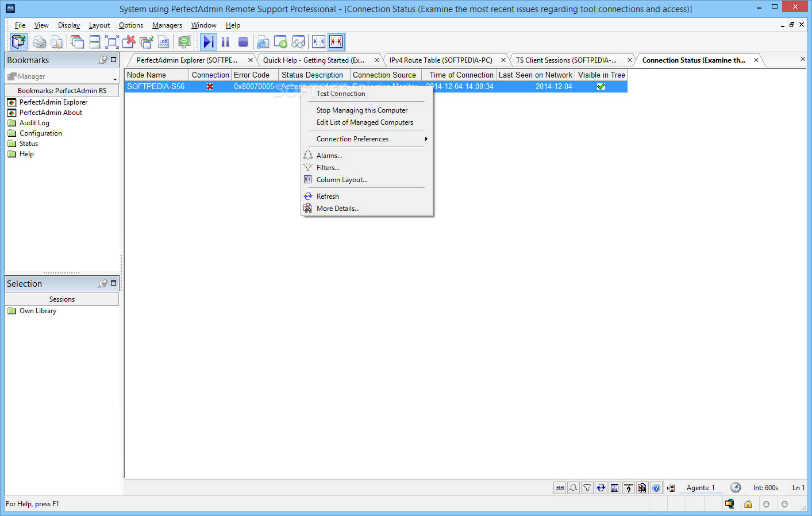Screen dimensions: 812x516
Task: Click the Sessions header button
Action: click(x=62, y=299)
